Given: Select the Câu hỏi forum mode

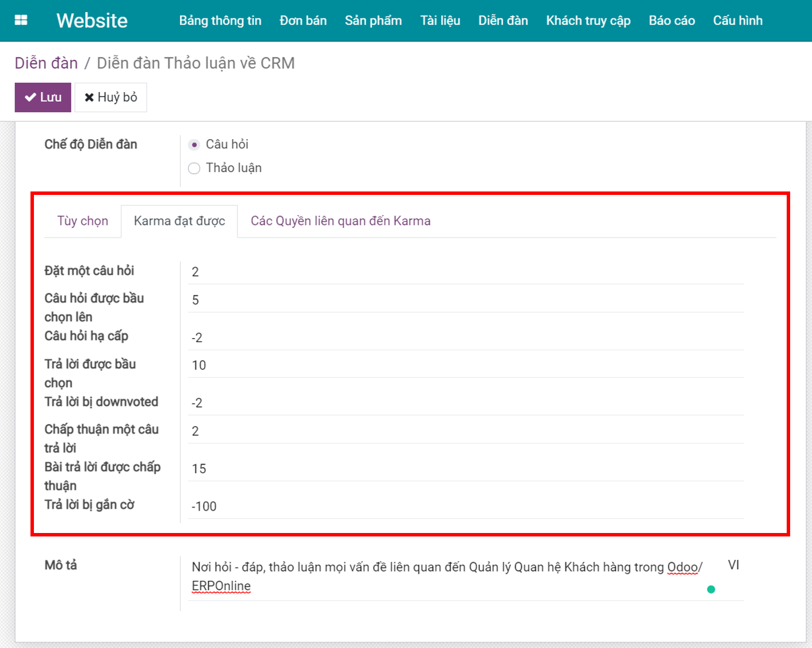Looking at the screenshot, I should (x=194, y=144).
